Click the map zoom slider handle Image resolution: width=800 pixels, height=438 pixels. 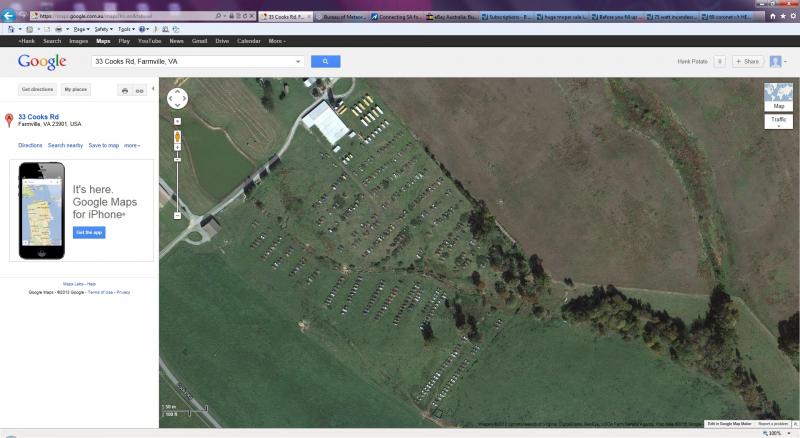point(177,160)
